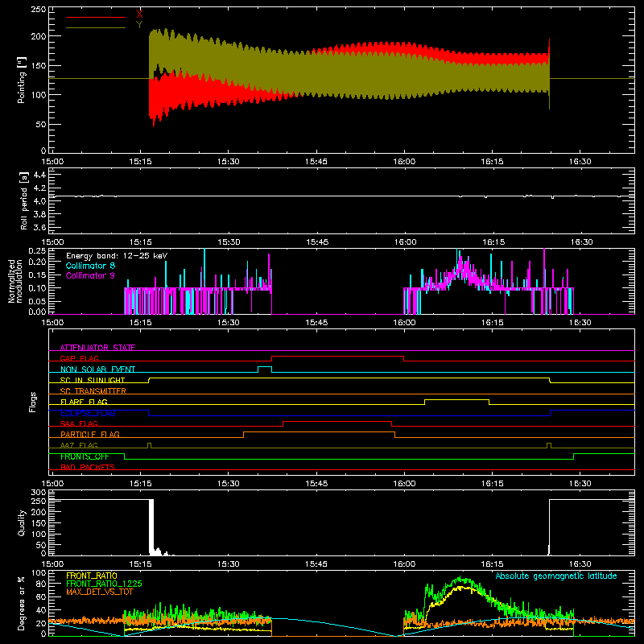Click the "Roll period [s]" axis label

coord(23,200)
